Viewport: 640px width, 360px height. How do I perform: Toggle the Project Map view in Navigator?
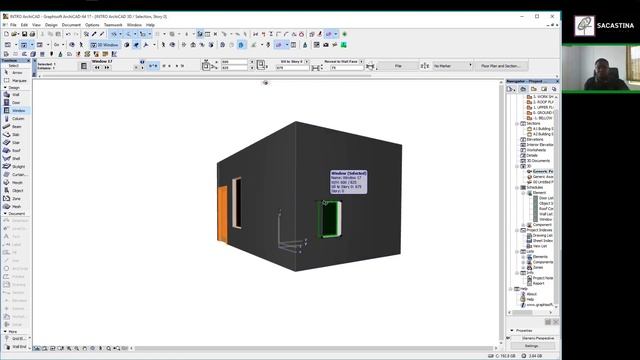point(523,89)
